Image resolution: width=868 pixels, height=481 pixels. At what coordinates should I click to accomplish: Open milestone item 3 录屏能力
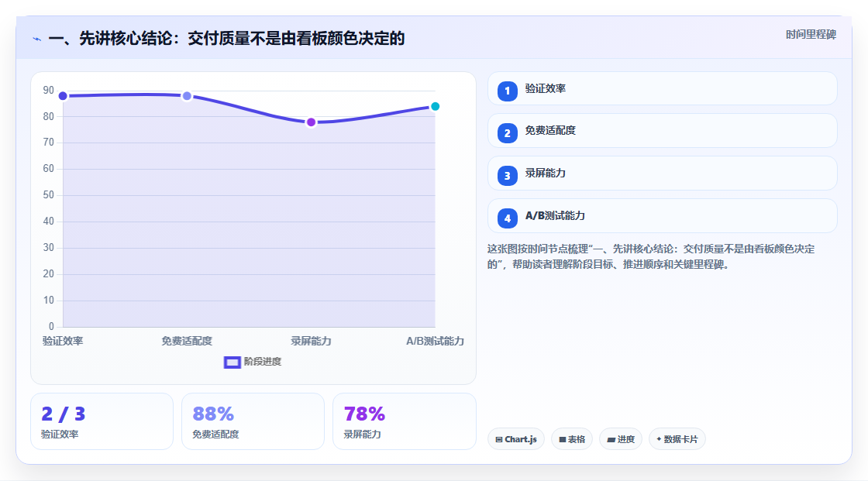click(662, 174)
